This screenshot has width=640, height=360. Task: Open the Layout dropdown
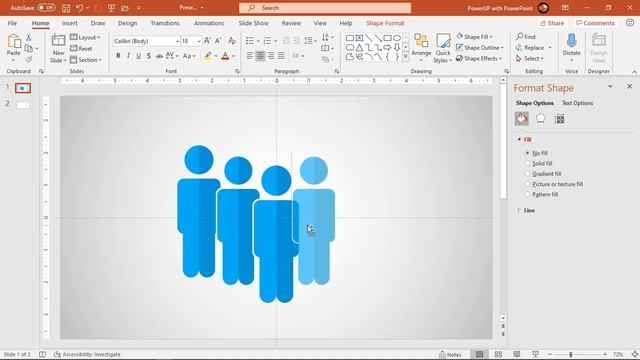tap(85, 37)
